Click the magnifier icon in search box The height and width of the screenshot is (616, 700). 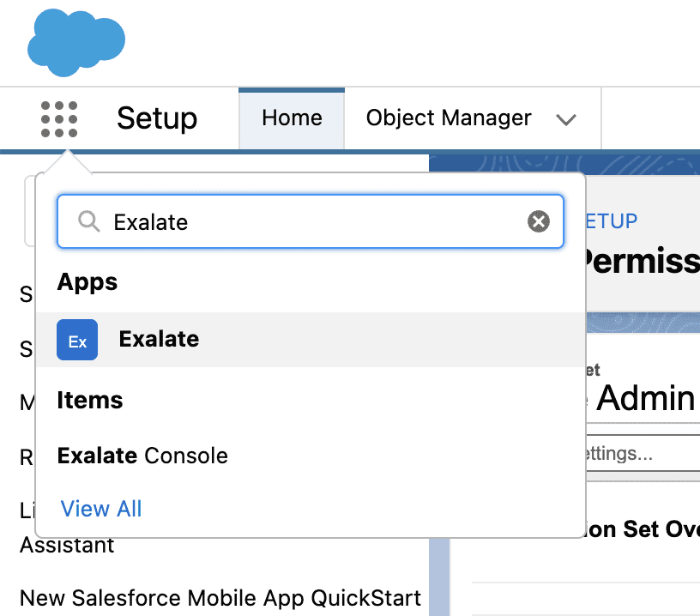pyautogui.click(x=88, y=222)
